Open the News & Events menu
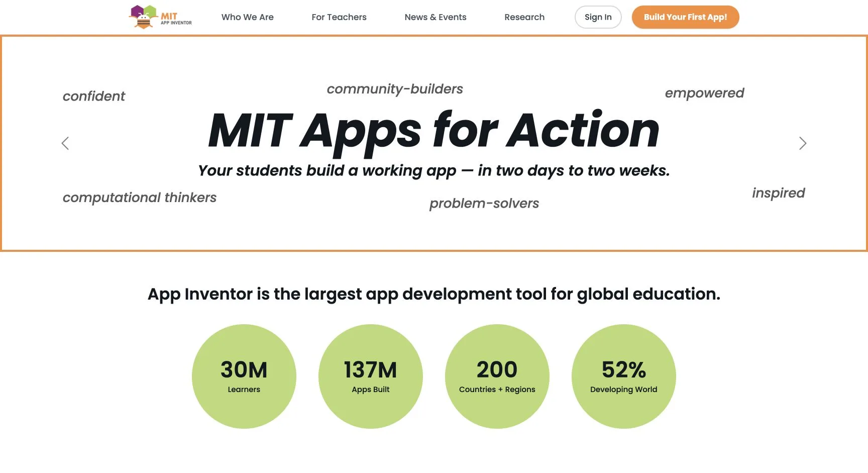This screenshot has width=868, height=473. point(436,17)
